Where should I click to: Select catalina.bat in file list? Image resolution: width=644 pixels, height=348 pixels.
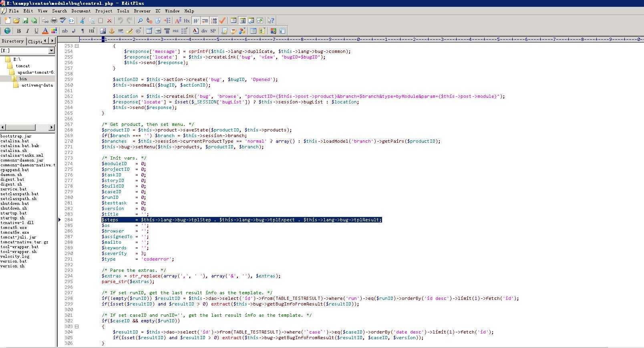click(x=15, y=141)
